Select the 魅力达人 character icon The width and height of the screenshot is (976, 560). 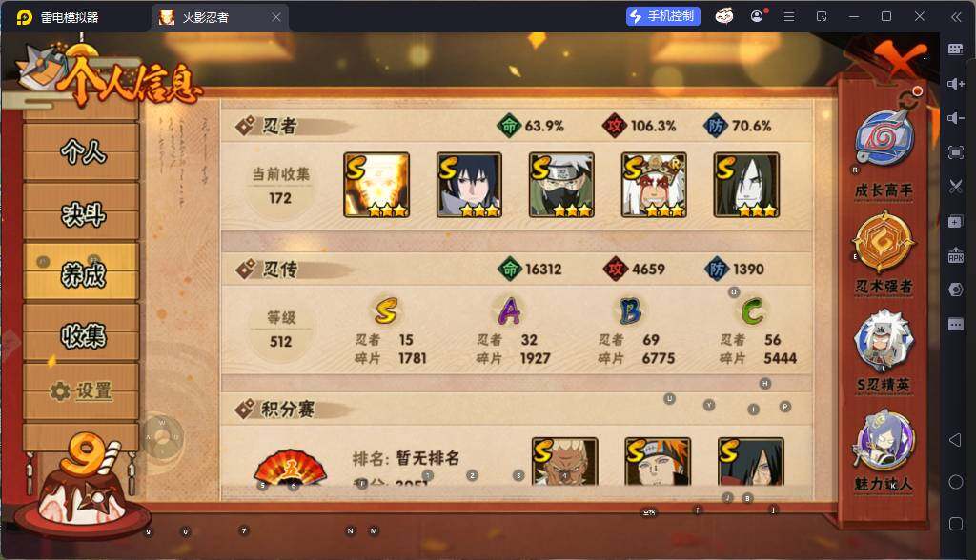(x=884, y=439)
